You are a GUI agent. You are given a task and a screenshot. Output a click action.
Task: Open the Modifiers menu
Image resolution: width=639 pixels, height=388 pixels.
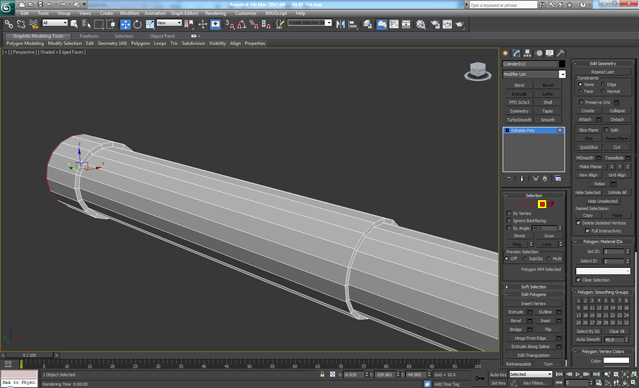pos(129,13)
